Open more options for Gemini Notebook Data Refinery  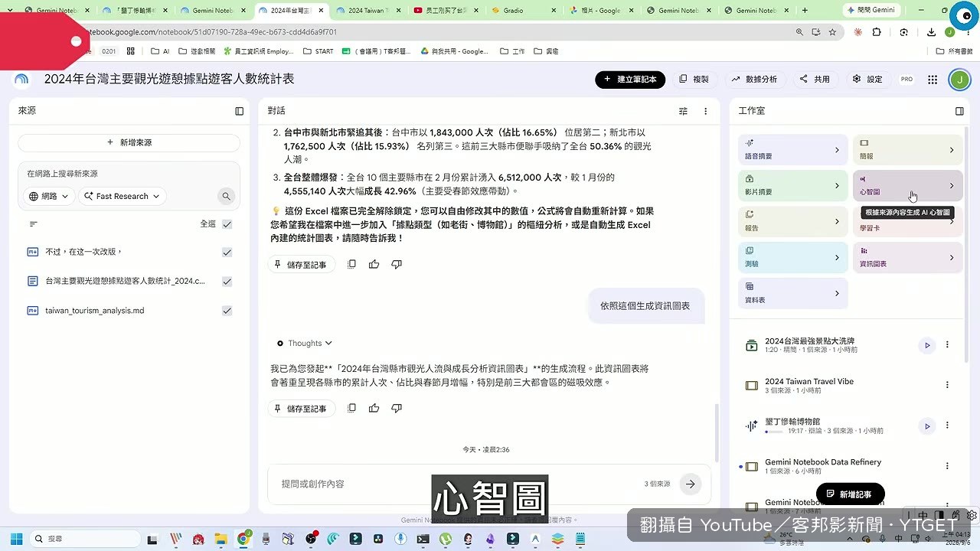947,466
